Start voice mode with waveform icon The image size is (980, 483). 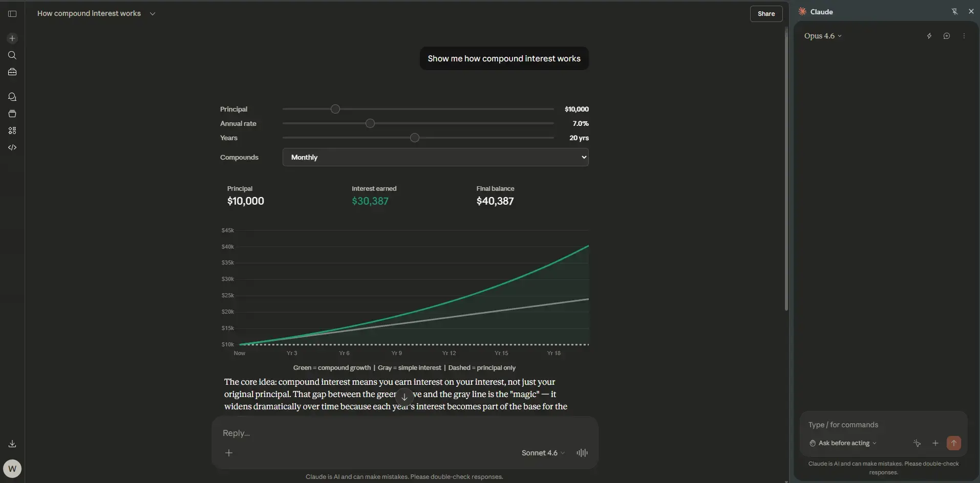[582, 453]
